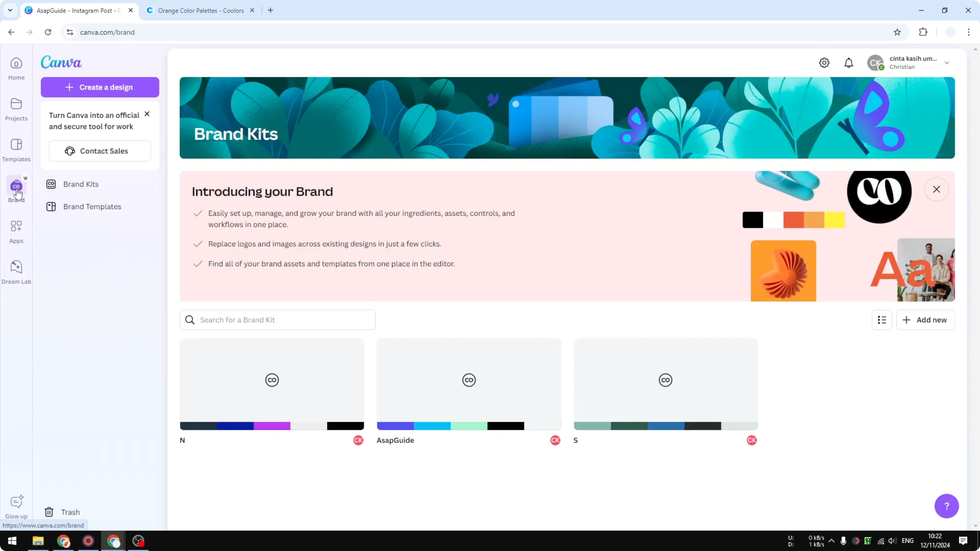
Task: Click the Contact Sales button
Action: point(100,151)
